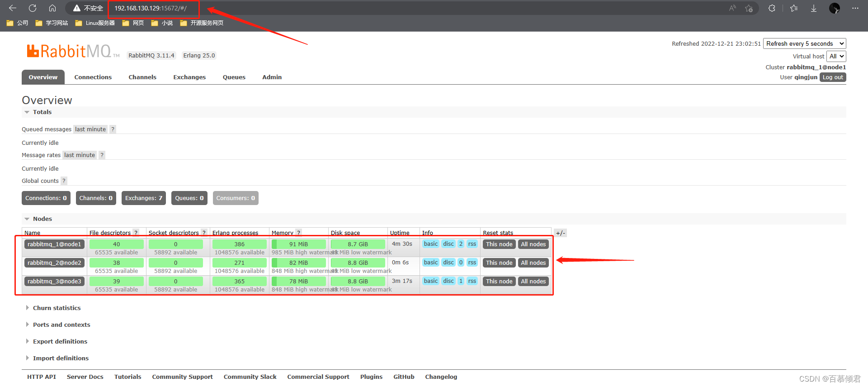Switch to the Exchanges tab
This screenshot has height=387, width=868.
click(189, 77)
